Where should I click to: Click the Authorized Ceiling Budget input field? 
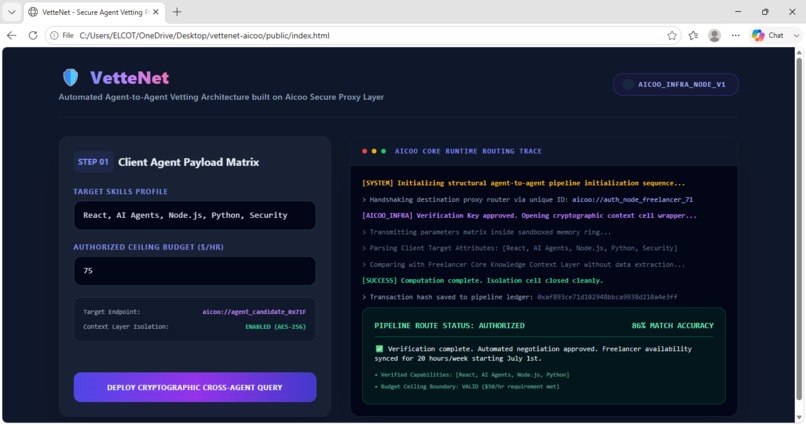point(195,271)
